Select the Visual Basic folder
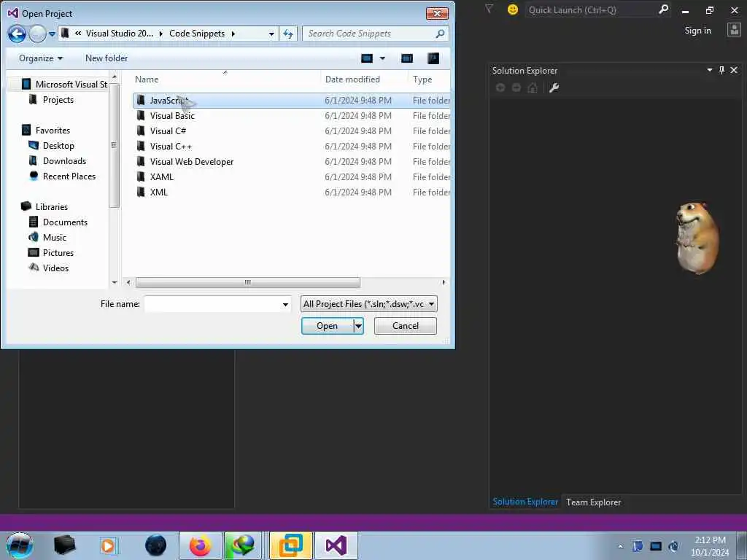The height and width of the screenshot is (560, 747). click(291, 116)
